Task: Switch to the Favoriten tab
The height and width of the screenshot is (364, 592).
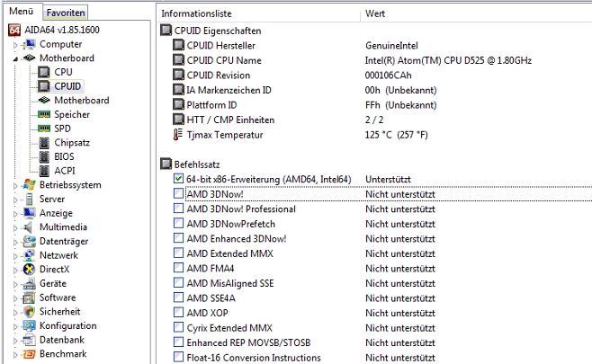Action: pyautogui.click(x=67, y=13)
